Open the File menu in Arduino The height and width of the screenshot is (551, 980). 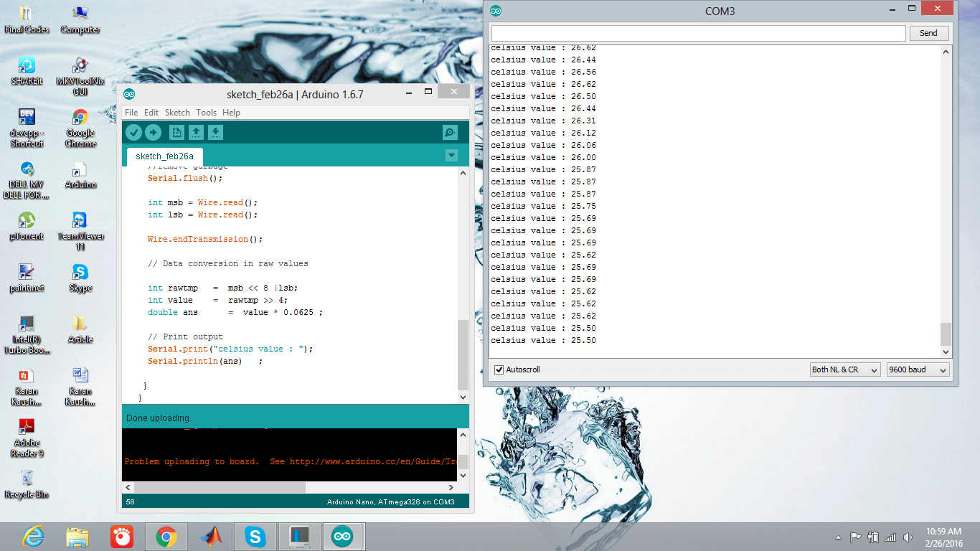(131, 113)
